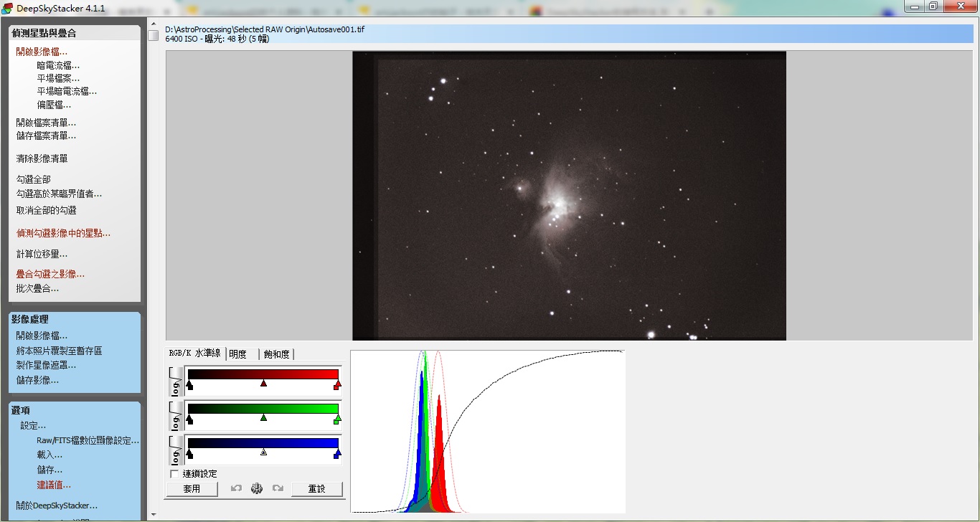Click 疊合勾選之影像 stack checked pictures

[50, 274]
